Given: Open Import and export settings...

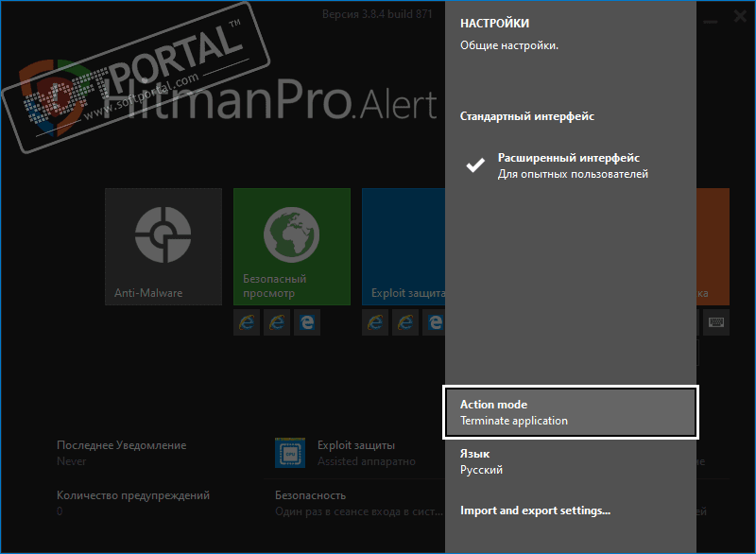Looking at the screenshot, I should pos(535,511).
